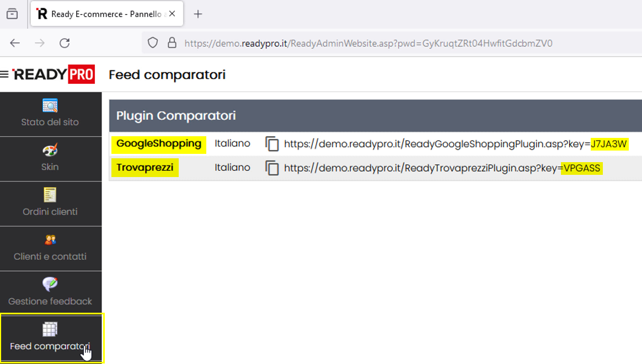Copy the Trovaprezzi plugin URL
Viewport: 642px width, 364px height.
click(272, 168)
